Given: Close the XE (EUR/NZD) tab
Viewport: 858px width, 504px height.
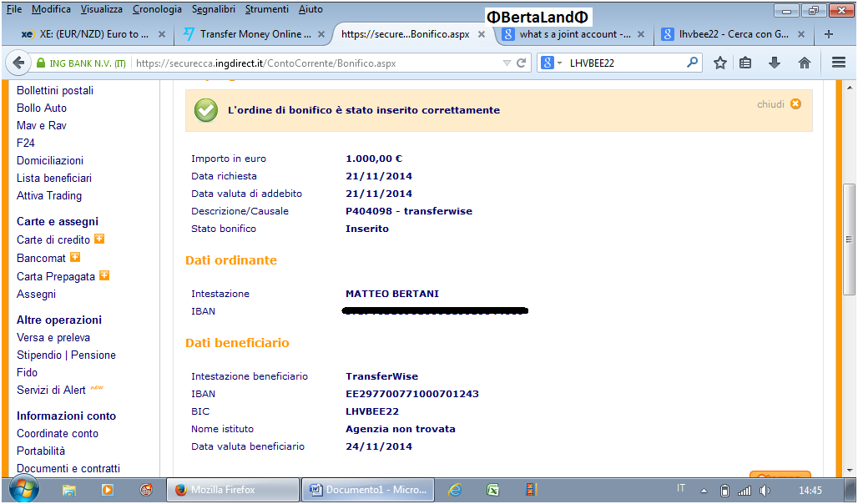Looking at the screenshot, I should pos(162,34).
